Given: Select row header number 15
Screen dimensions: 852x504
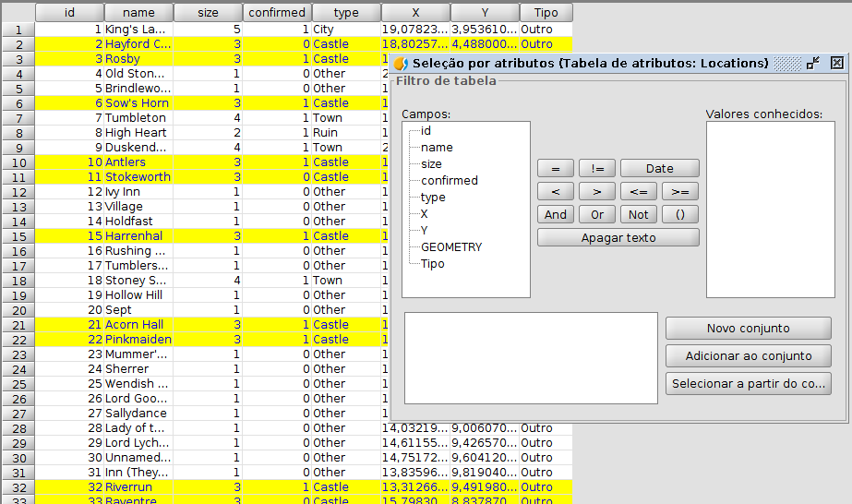Looking at the screenshot, I should [x=18, y=236].
